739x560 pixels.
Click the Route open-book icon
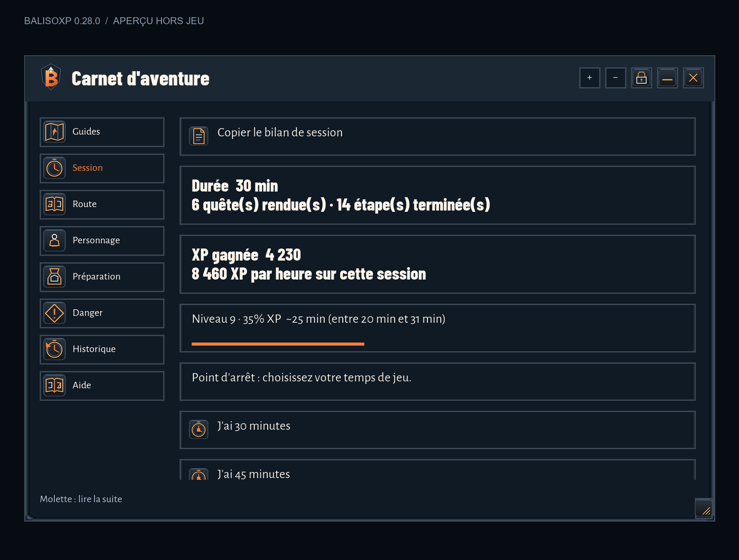point(54,204)
